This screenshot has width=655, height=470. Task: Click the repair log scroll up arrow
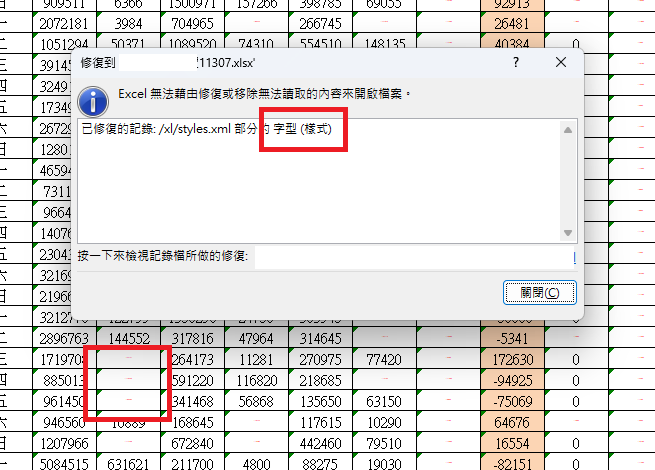tap(568, 130)
